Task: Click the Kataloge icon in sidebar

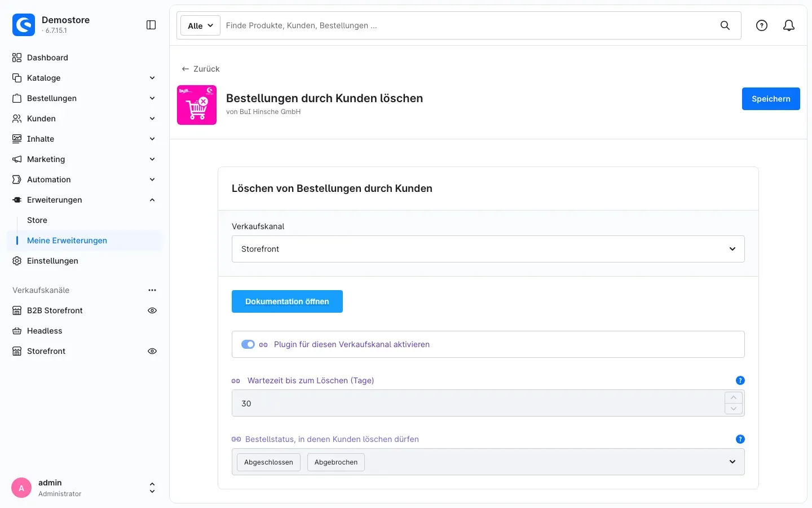Action: [x=17, y=78]
